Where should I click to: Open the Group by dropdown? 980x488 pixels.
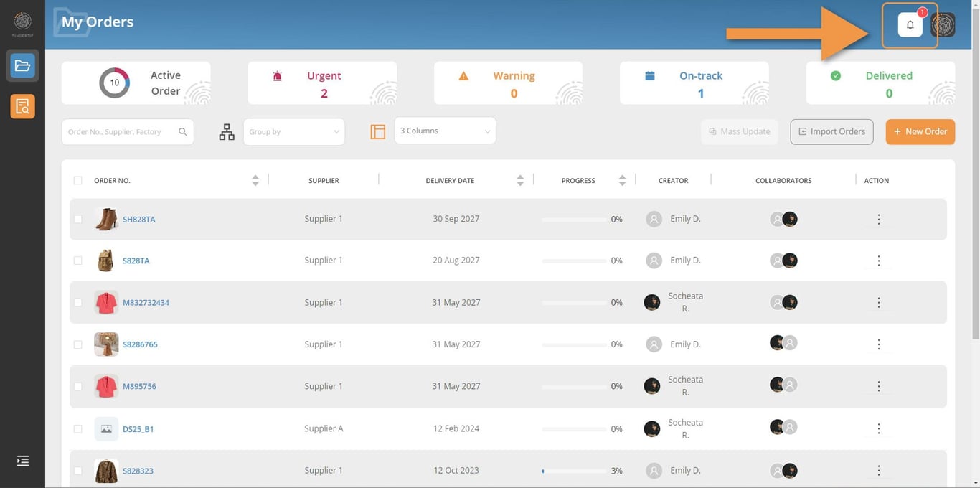pos(294,132)
